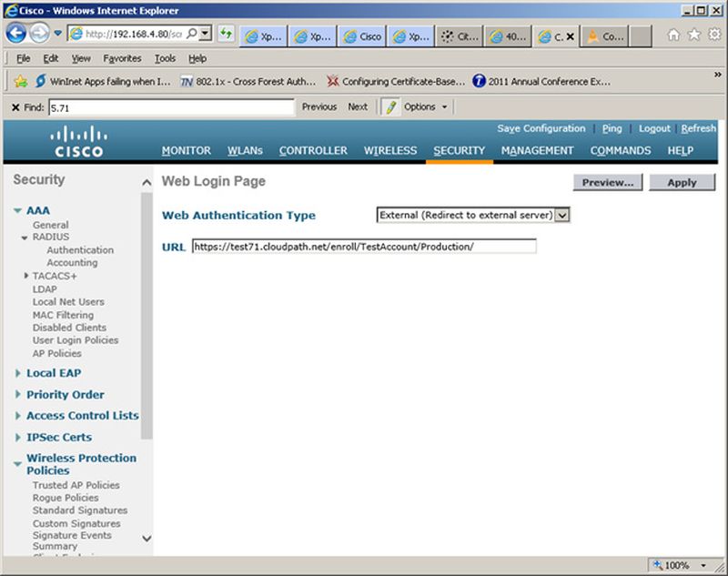
Task: Open the Find Options dropdown
Action: tap(425, 106)
